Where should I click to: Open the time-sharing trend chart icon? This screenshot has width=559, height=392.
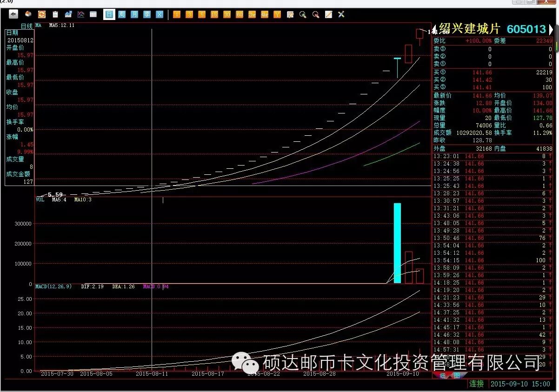[x=68, y=14]
